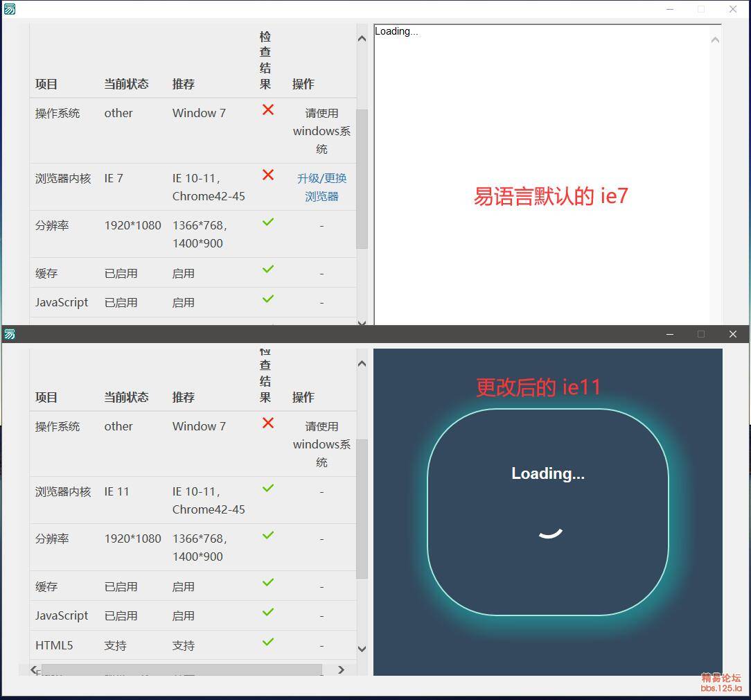Screen dimensions: 751x700
Task: Click the green check for JavaScript in the bottom window
Action: pyautogui.click(x=268, y=612)
